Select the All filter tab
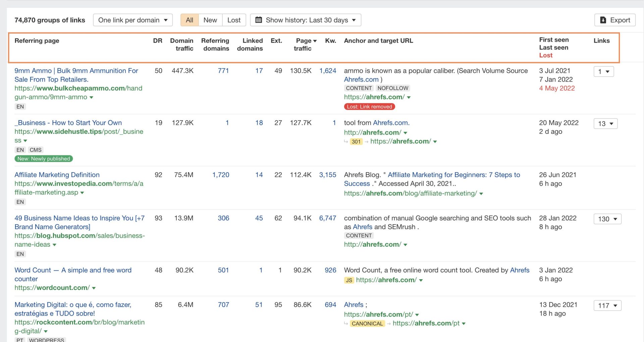644x342 pixels. point(190,20)
